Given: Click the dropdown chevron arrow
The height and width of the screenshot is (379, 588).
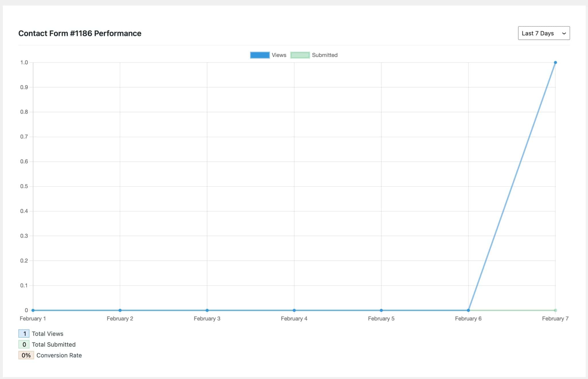Looking at the screenshot, I should click(x=564, y=34).
